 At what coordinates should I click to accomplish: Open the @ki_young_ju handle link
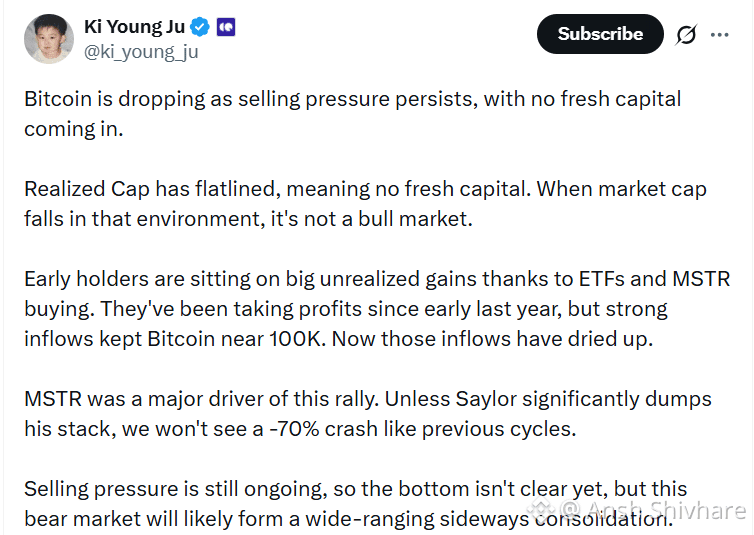(x=141, y=52)
